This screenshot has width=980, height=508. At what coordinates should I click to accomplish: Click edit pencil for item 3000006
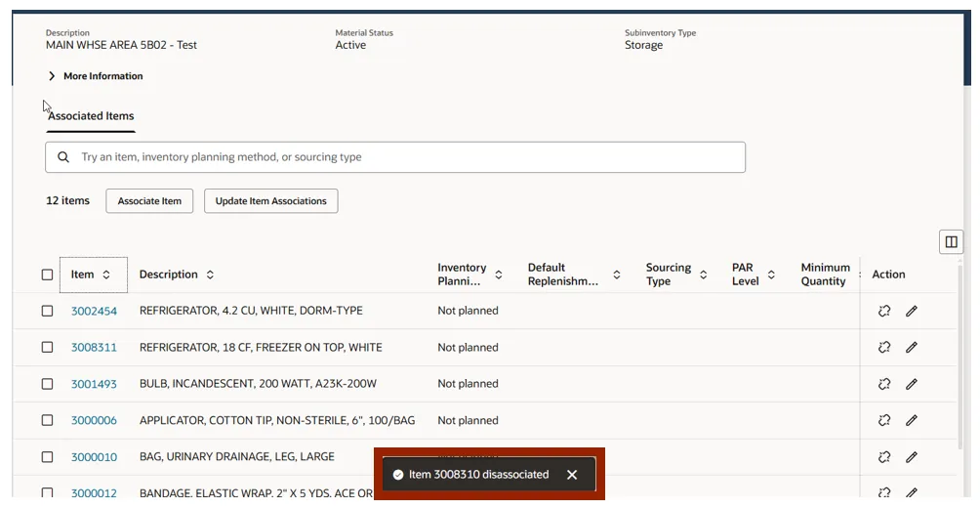tap(912, 420)
